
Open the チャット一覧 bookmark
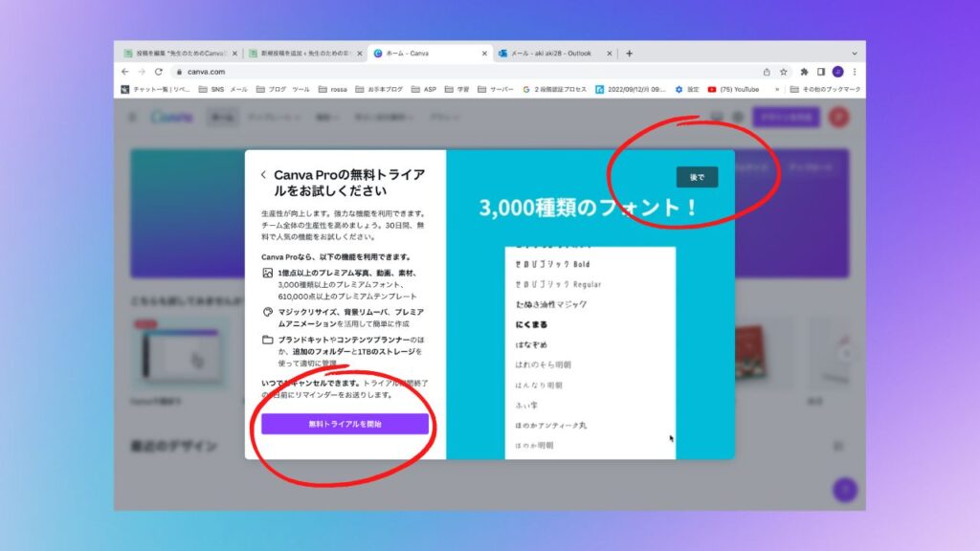[155, 89]
